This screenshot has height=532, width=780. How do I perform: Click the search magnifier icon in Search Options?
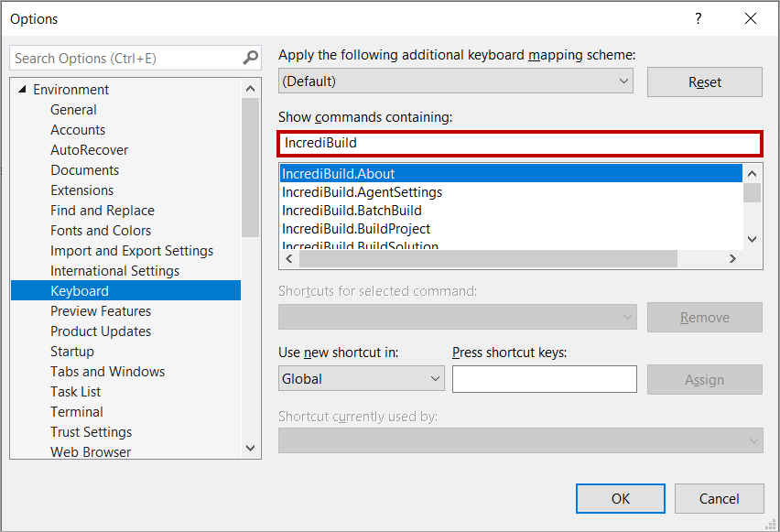coord(250,58)
